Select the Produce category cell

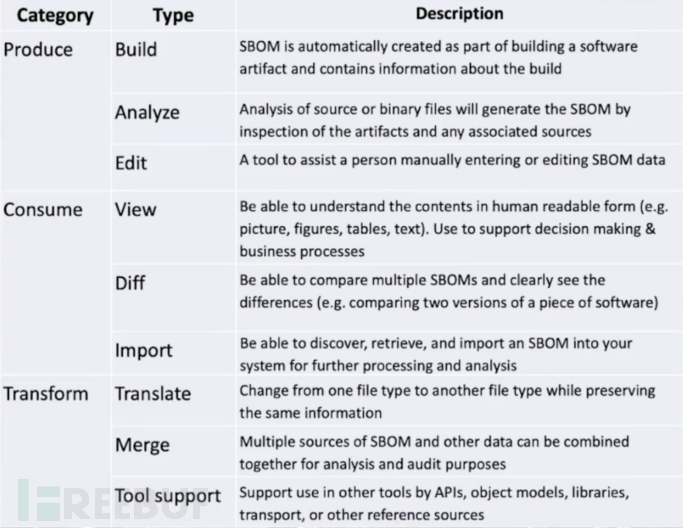[38, 49]
